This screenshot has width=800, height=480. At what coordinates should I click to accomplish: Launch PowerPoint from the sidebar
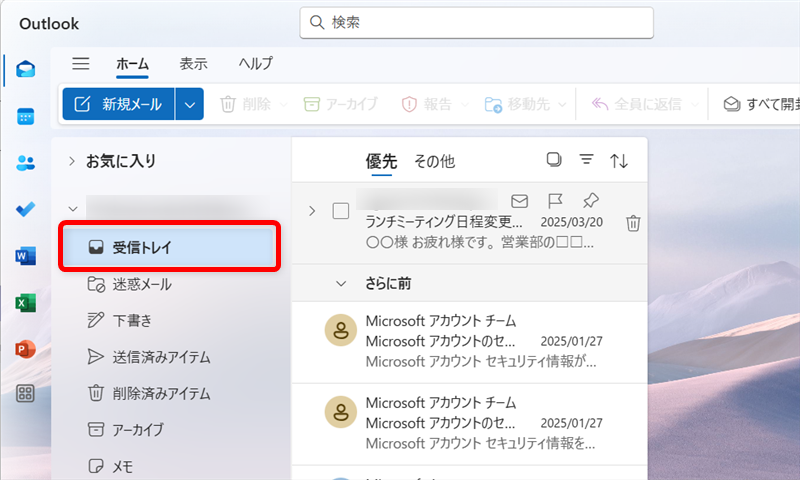coord(25,349)
